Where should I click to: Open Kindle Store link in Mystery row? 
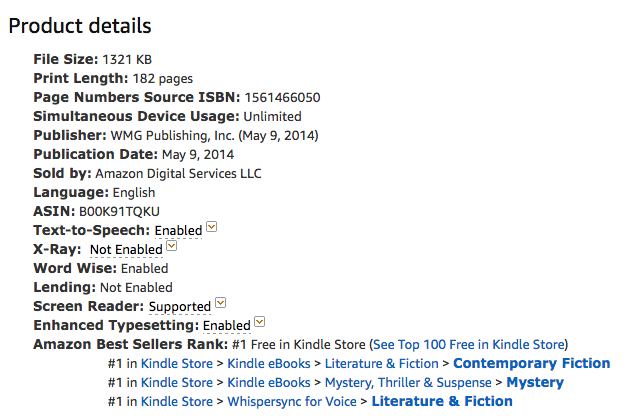coord(177,383)
